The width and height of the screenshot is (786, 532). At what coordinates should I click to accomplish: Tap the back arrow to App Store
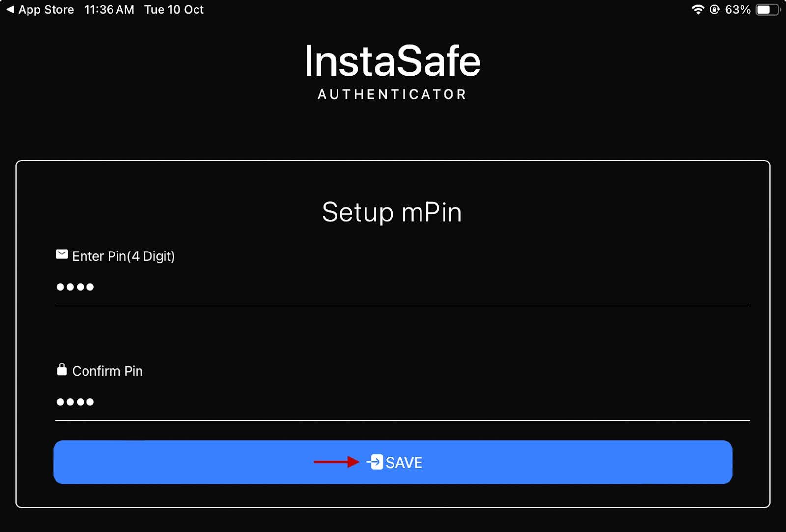(10, 10)
